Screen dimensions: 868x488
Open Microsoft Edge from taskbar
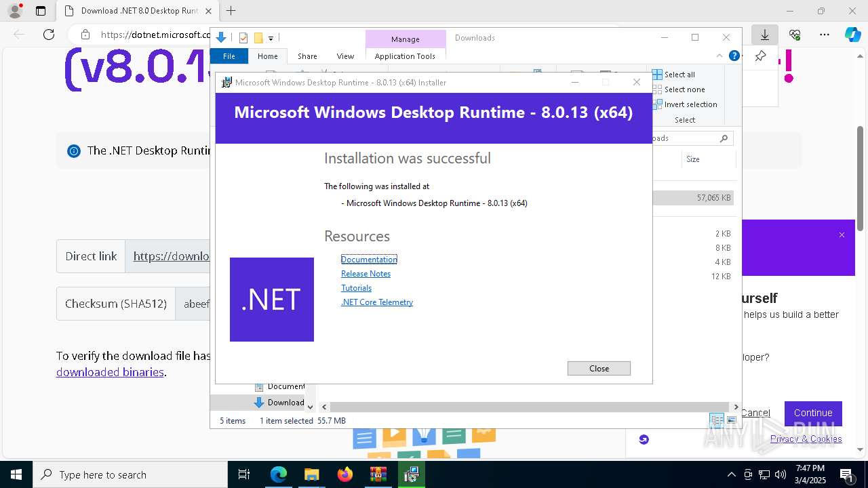point(279,474)
